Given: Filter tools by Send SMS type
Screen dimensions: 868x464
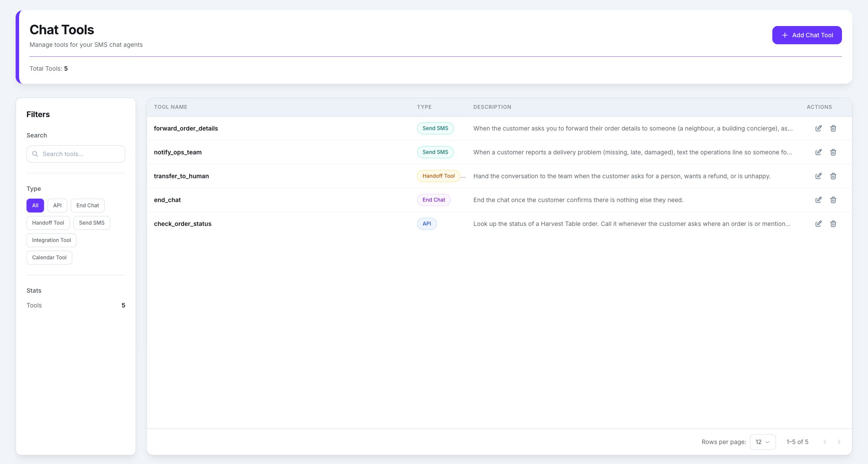Looking at the screenshot, I should [x=92, y=223].
